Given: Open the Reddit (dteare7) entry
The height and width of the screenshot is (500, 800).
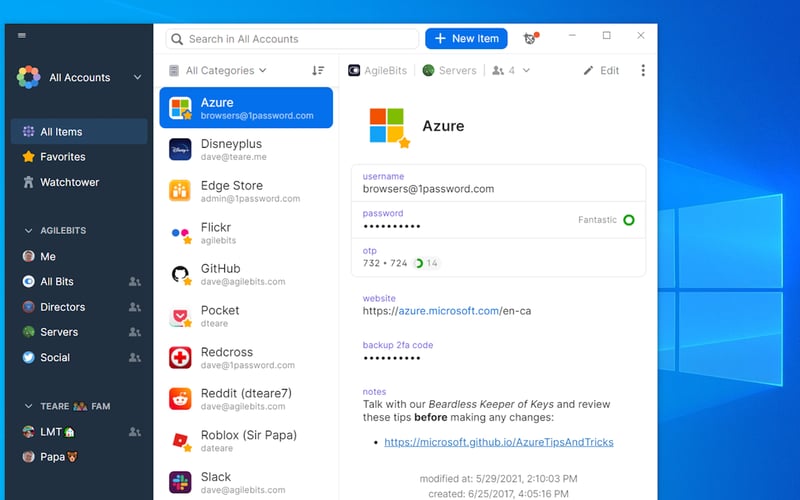Looking at the screenshot, I should pyautogui.click(x=246, y=399).
